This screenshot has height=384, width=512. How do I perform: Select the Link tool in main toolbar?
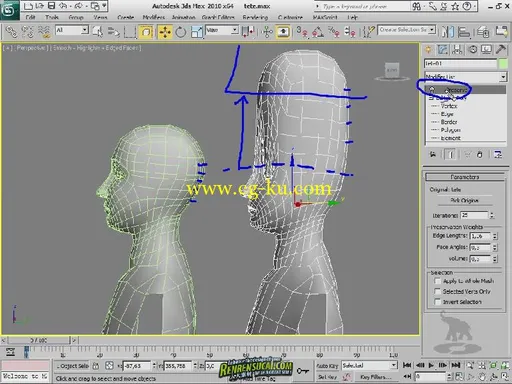coord(11,32)
